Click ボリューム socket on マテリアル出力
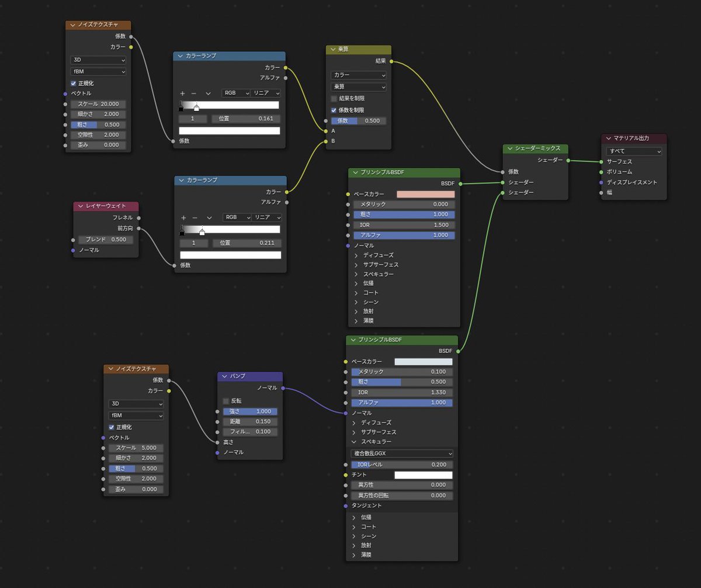 601,172
